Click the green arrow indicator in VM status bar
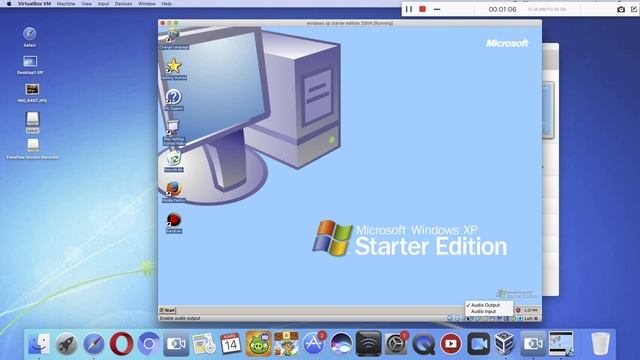The width and height of the screenshot is (640, 360). (513, 318)
